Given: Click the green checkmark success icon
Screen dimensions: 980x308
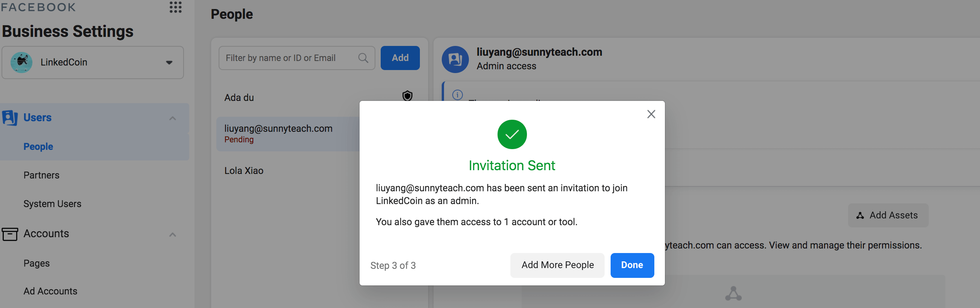Looking at the screenshot, I should pos(512,134).
